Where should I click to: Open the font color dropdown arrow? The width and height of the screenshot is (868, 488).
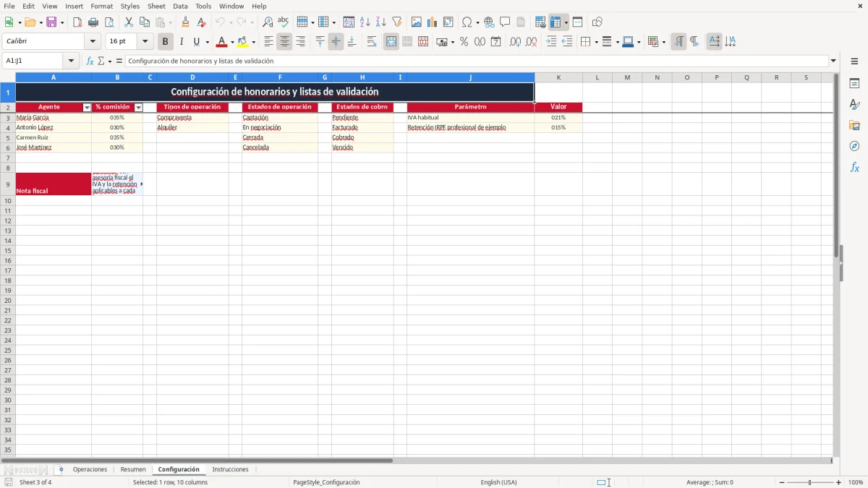pos(232,42)
